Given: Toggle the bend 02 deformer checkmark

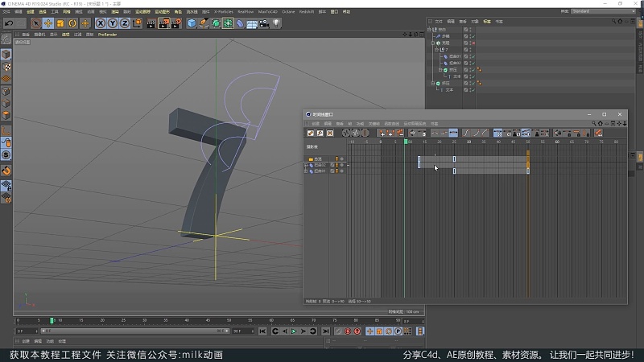Looking at the screenshot, I should tap(473, 64).
